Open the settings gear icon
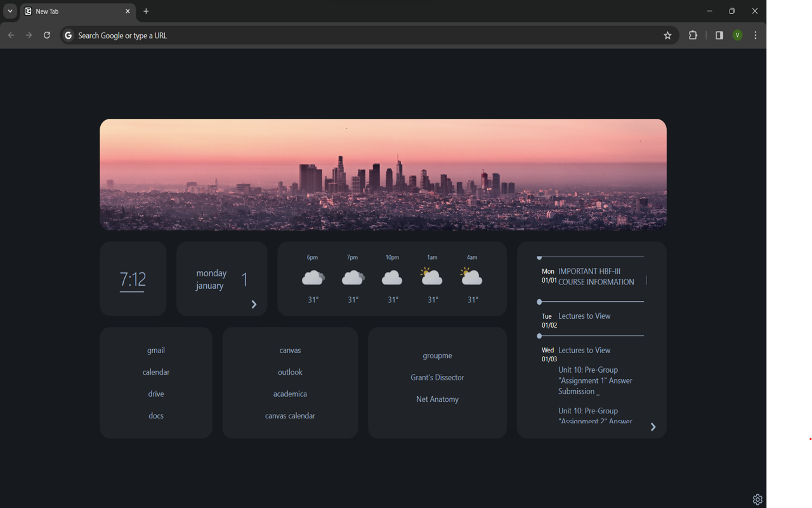The image size is (812, 508). (x=757, y=500)
